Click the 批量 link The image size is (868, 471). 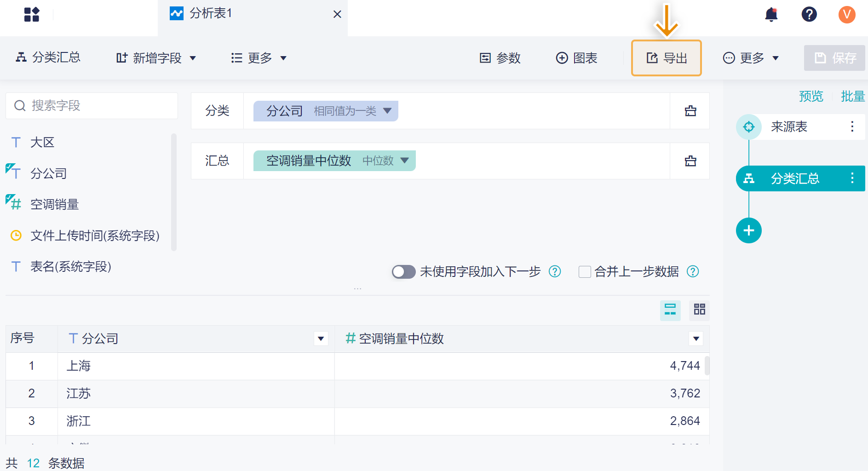pyautogui.click(x=853, y=96)
